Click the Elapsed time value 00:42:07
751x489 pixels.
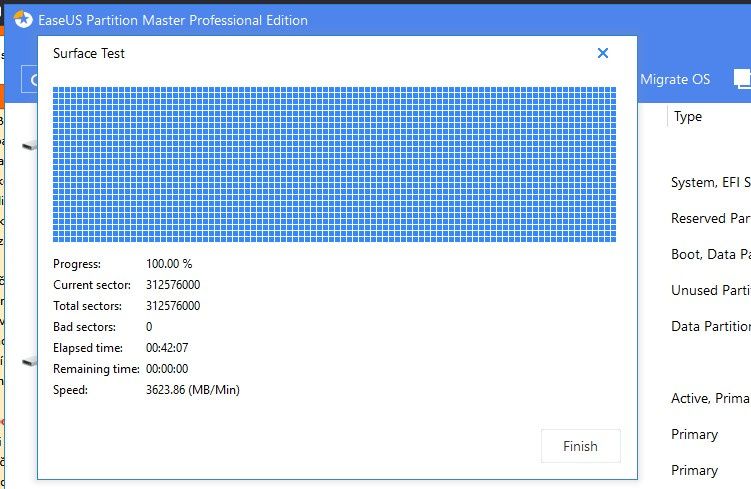tap(167, 348)
